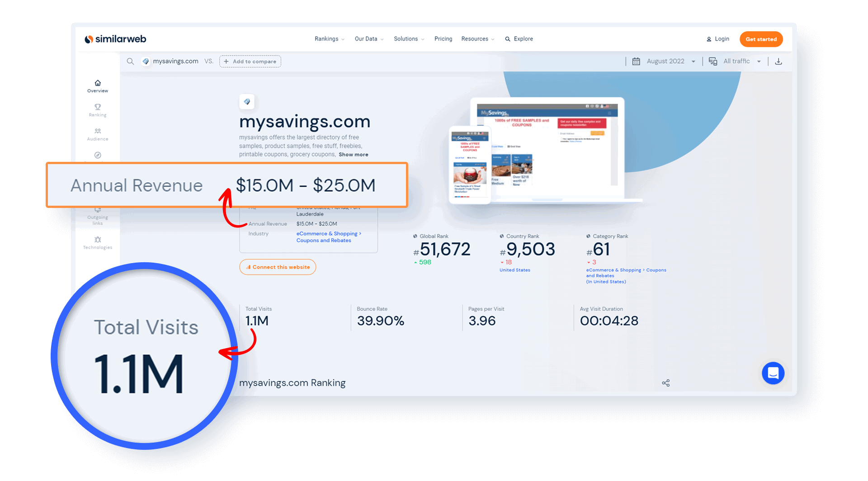
Task: Open the chat support bubble
Action: 773,373
